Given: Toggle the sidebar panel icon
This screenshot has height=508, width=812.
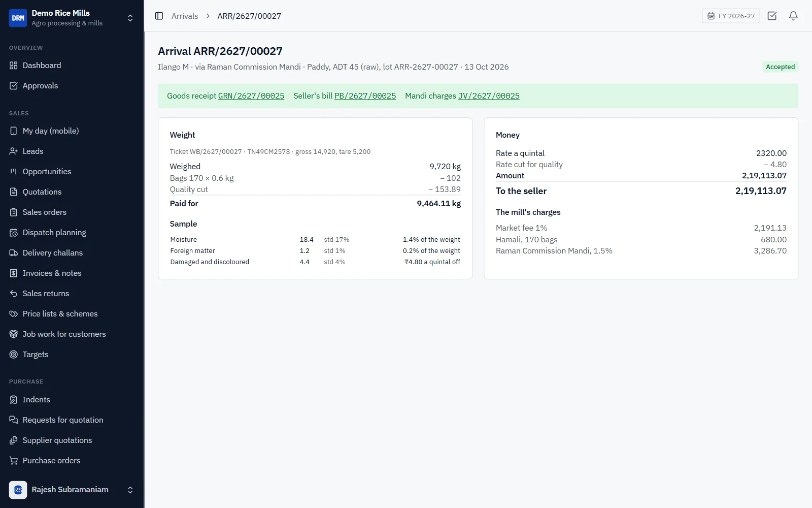Looking at the screenshot, I should [159, 16].
